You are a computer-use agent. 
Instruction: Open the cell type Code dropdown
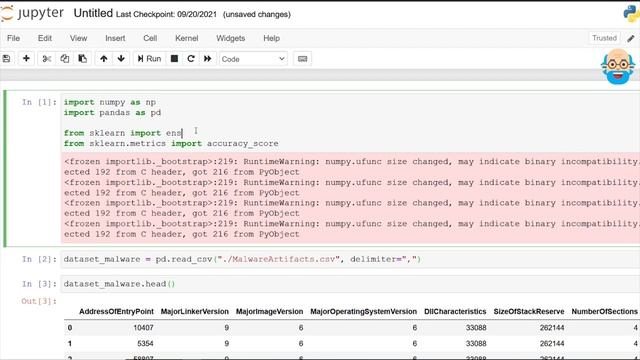[253, 59]
